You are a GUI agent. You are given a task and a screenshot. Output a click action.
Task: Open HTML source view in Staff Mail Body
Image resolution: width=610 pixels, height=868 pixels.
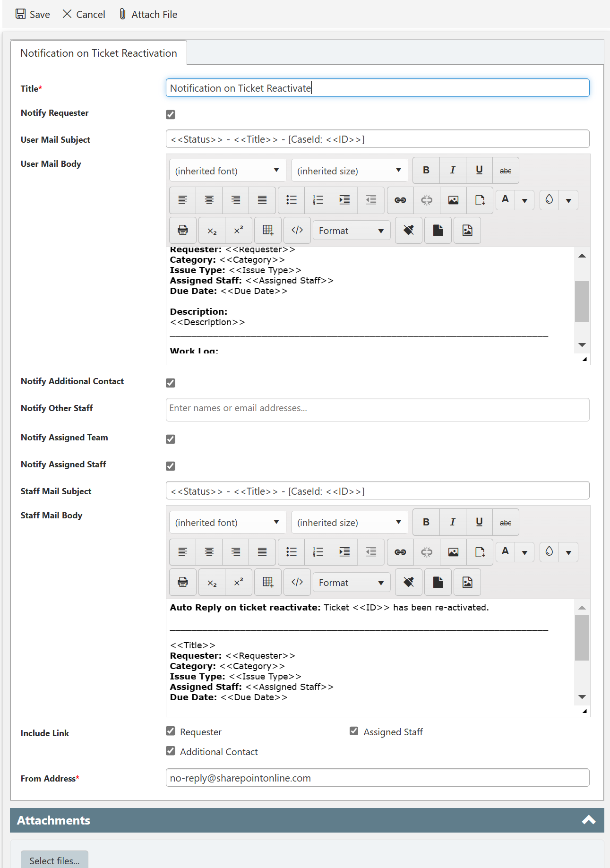click(x=297, y=582)
